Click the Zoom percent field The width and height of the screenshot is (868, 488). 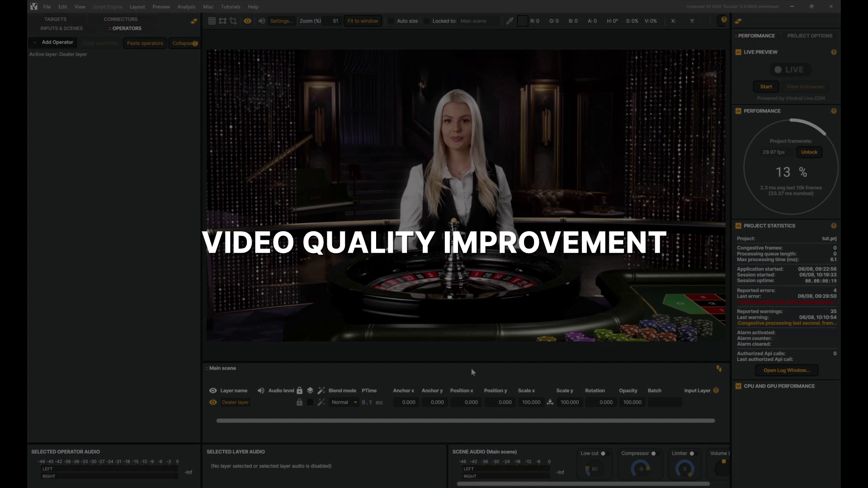333,21
